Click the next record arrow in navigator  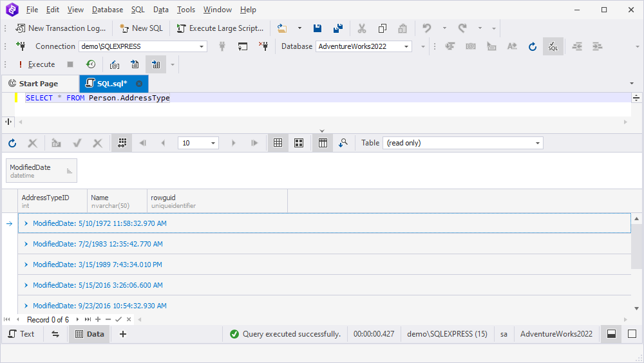[x=78, y=319]
